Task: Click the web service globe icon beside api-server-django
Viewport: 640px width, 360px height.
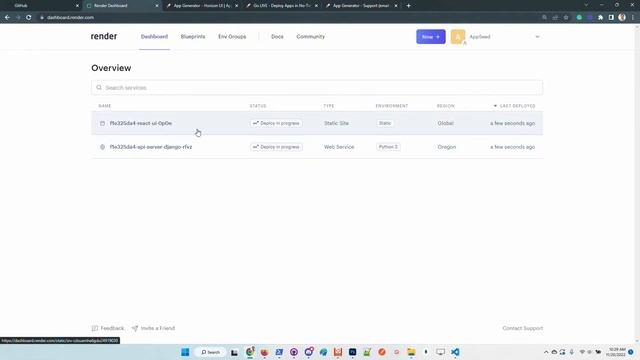Action: pos(102,147)
